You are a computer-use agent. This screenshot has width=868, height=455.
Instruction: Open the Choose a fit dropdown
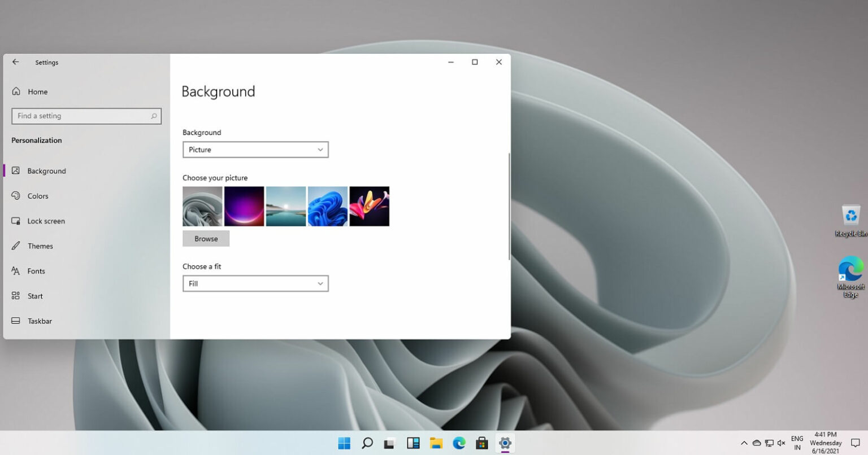pyautogui.click(x=255, y=283)
